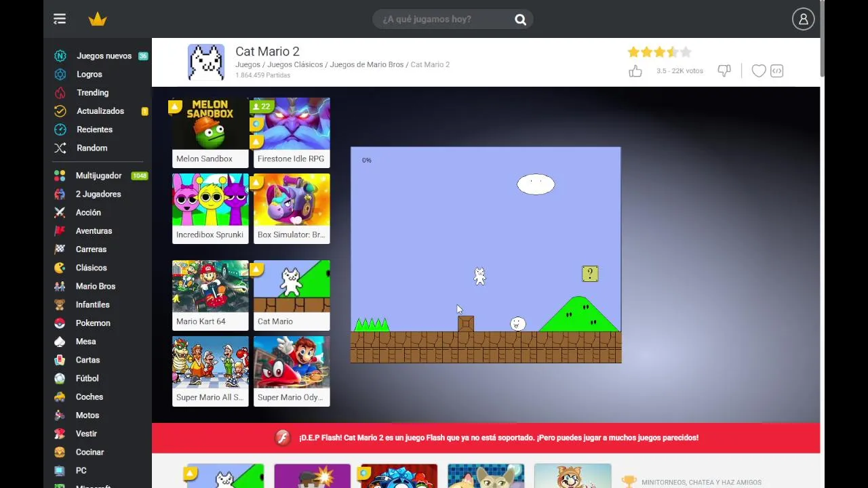Viewport: 868px width, 488px height.
Task: Click the embed code icon
Action: (777, 71)
